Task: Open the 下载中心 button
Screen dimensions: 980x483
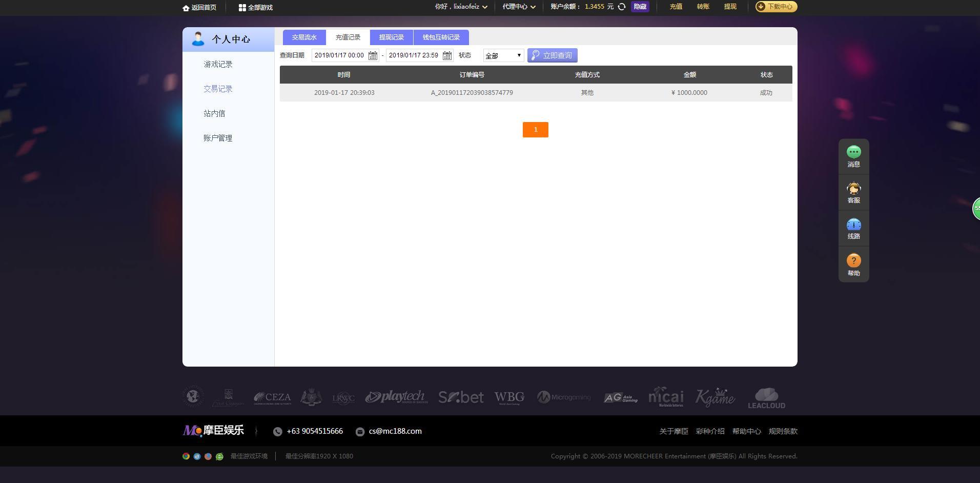Action: click(777, 7)
